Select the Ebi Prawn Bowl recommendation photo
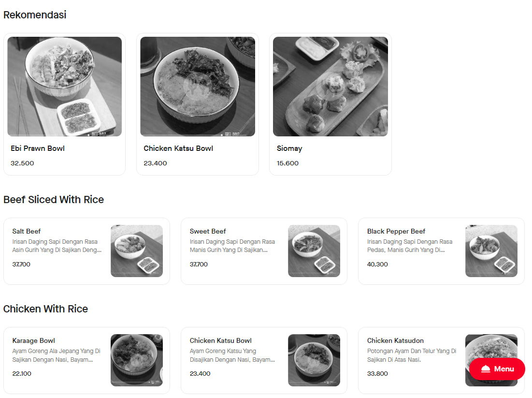The width and height of the screenshot is (532, 398). click(x=64, y=87)
